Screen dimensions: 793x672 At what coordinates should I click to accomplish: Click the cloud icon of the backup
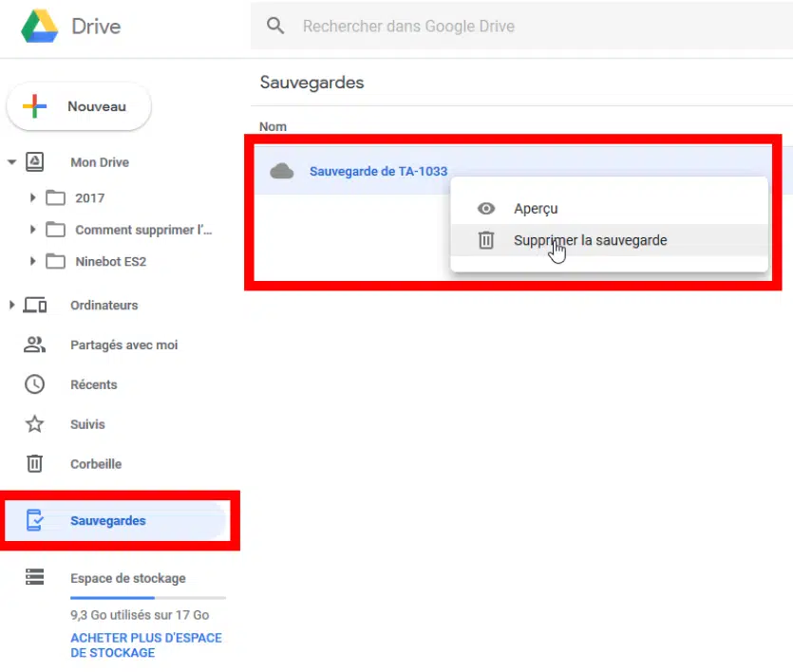tap(282, 171)
